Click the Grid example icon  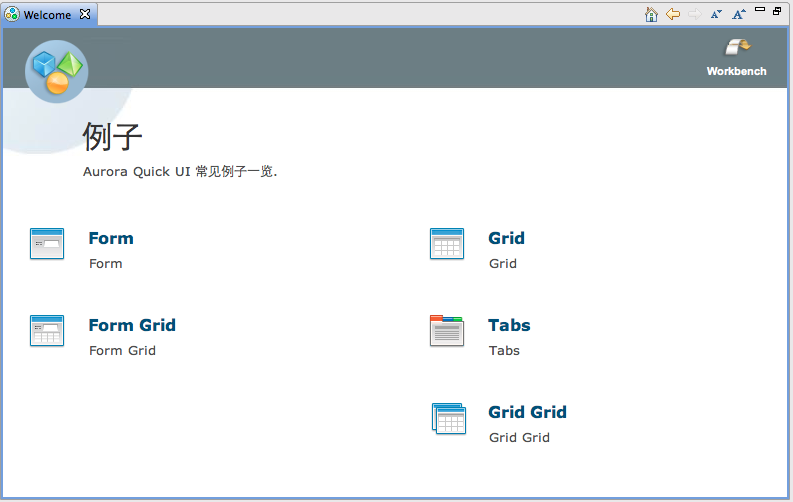click(446, 244)
